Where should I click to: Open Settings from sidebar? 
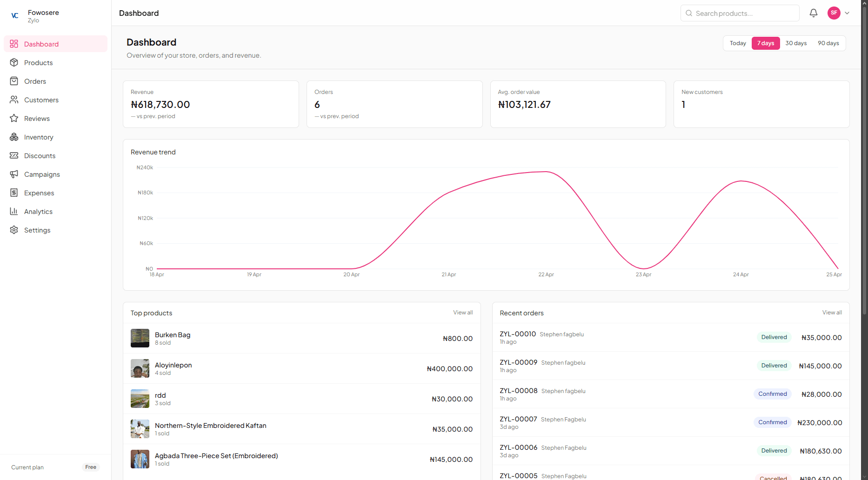55,230
